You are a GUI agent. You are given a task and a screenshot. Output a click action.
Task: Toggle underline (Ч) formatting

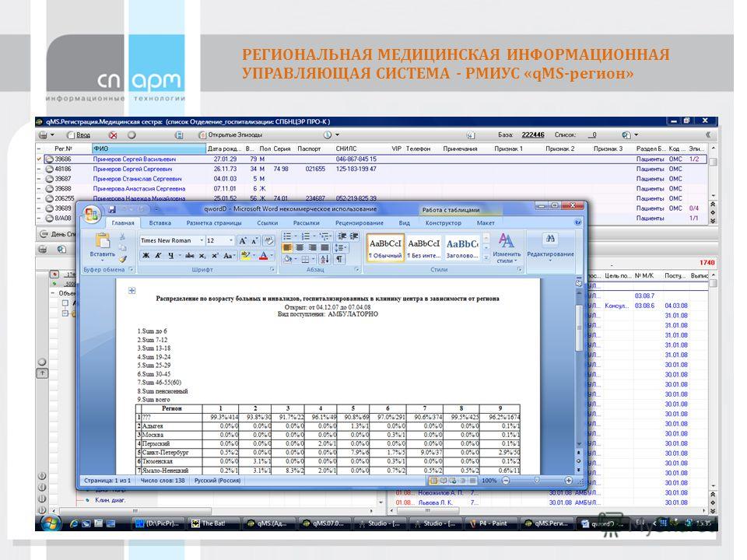pos(170,256)
